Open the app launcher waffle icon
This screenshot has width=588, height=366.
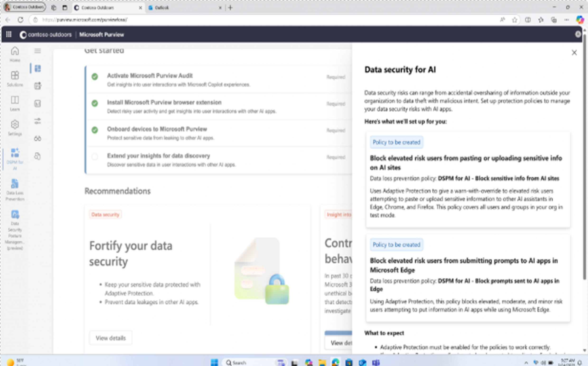click(9, 34)
